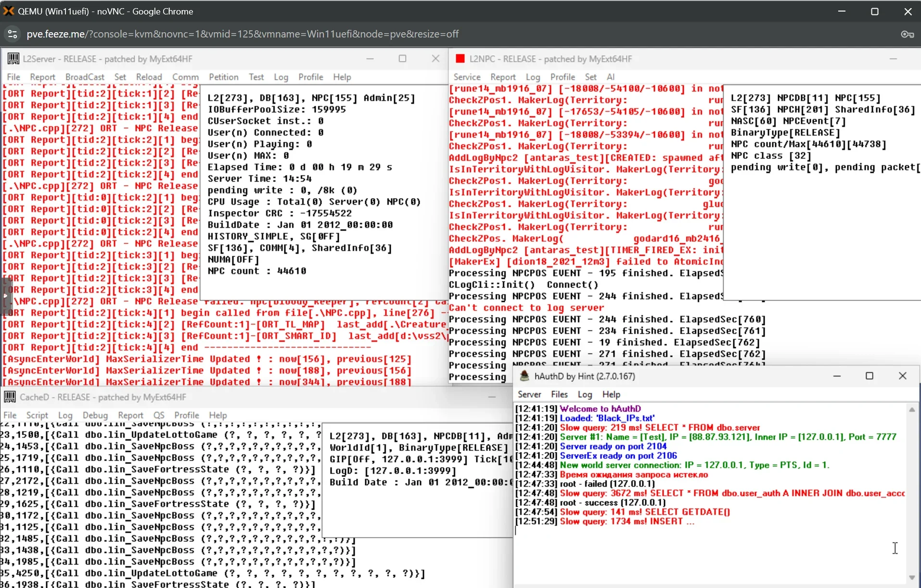This screenshot has width=921, height=588.
Task: Click 'Can't connect to log server' line
Action: [x=526, y=308]
